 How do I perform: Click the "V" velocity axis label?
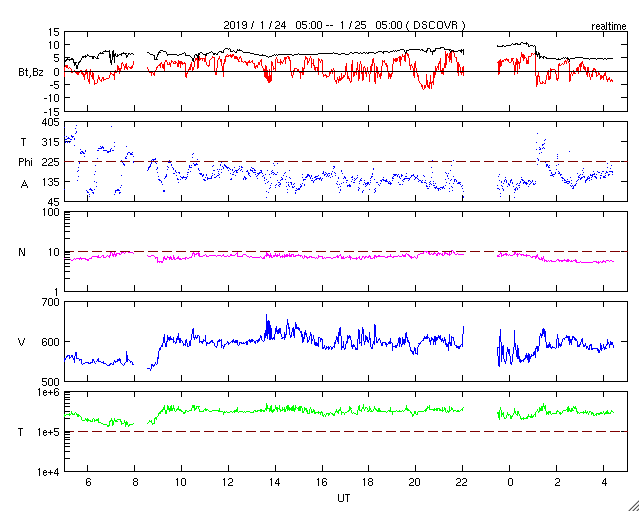(22, 342)
